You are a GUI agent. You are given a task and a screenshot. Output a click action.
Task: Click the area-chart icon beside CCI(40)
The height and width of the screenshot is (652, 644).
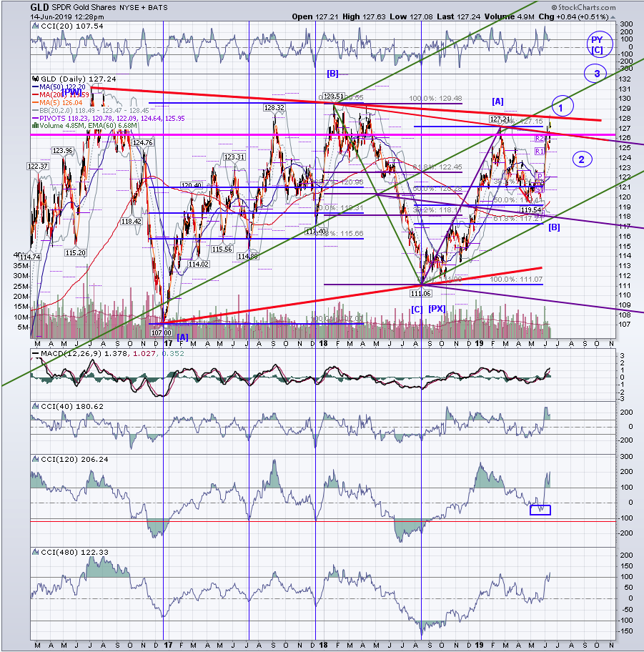point(35,406)
